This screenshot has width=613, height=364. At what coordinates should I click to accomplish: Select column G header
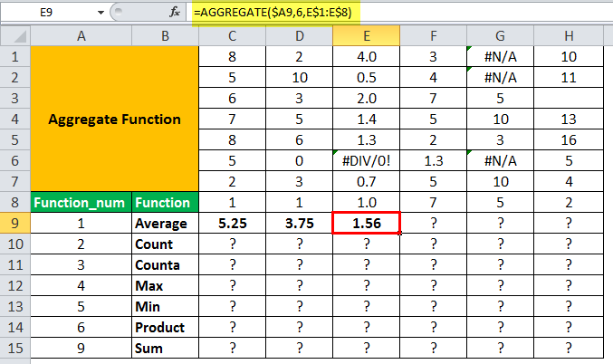click(500, 36)
